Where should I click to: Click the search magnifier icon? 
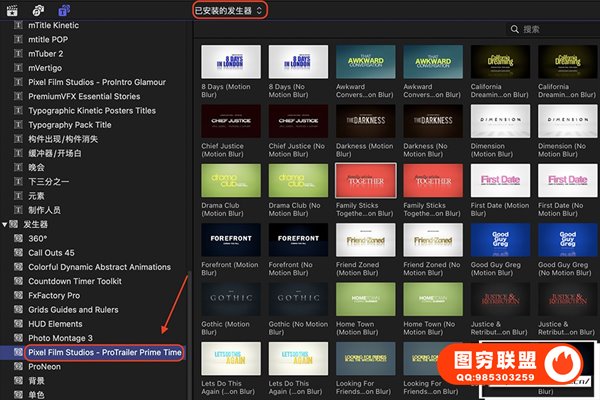pyautogui.click(x=513, y=31)
